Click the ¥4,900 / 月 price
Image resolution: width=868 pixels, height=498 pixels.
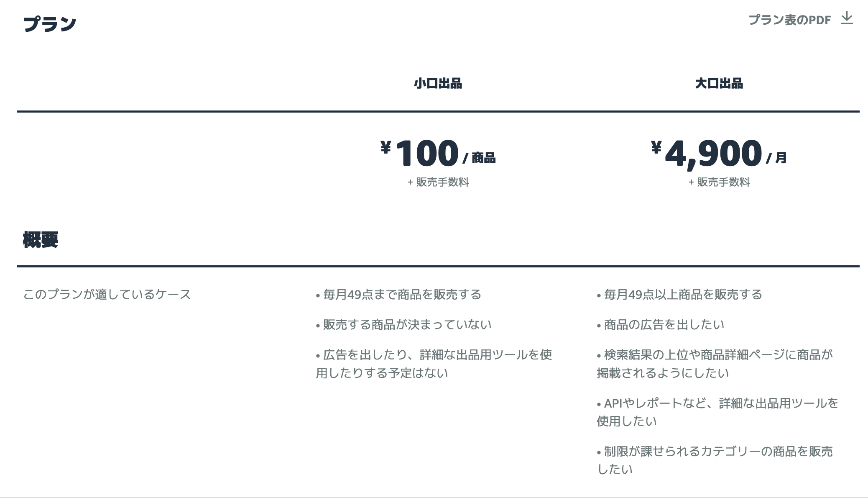click(719, 153)
